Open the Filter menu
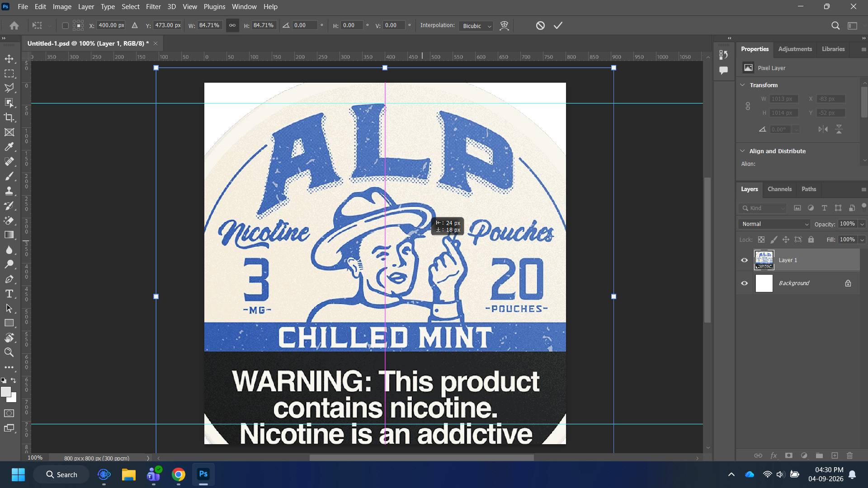Image resolution: width=868 pixels, height=488 pixels. coord(153,7)
